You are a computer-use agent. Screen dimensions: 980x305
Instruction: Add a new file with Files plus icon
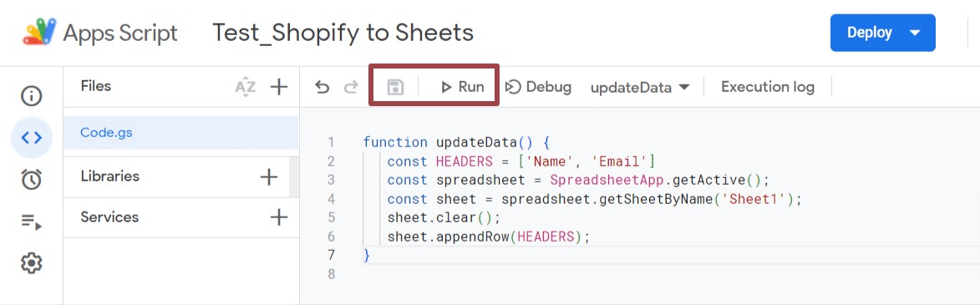pyautogui.click(x=279, y=87)
